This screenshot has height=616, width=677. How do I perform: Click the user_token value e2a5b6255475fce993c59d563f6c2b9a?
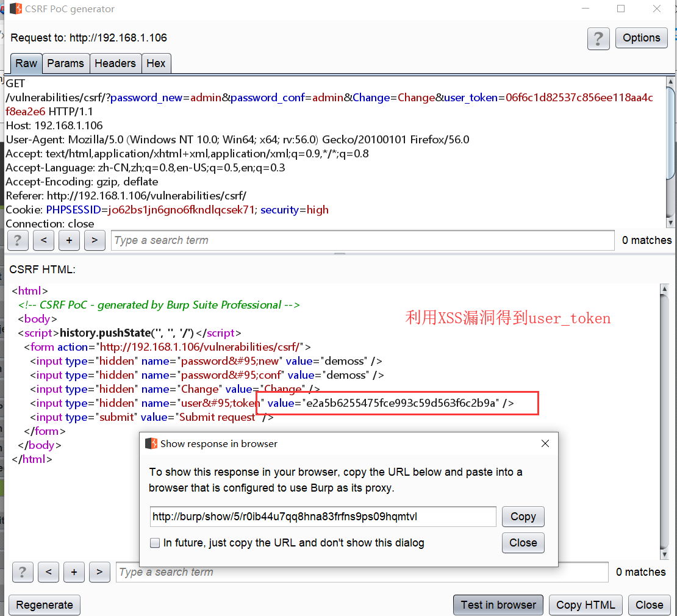400,403
